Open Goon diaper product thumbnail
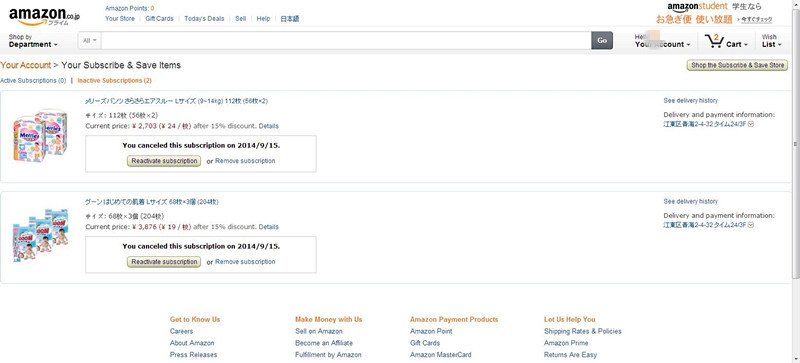This screenshot has width=800, height=363. [41, 234]
